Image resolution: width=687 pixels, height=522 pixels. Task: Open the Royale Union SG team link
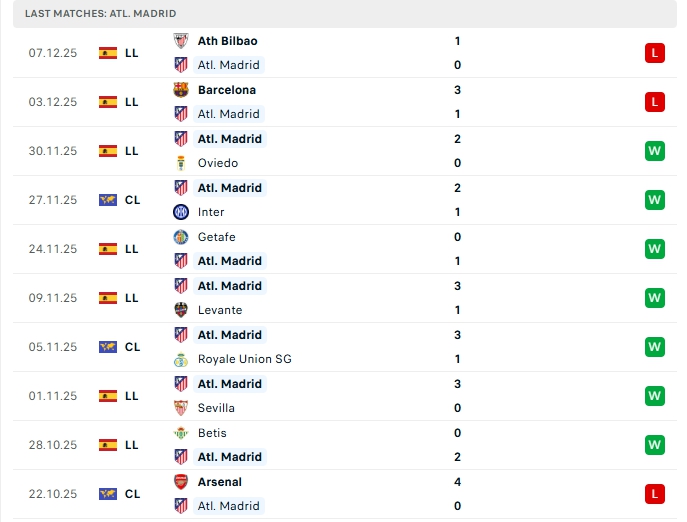tap(244, 359)
